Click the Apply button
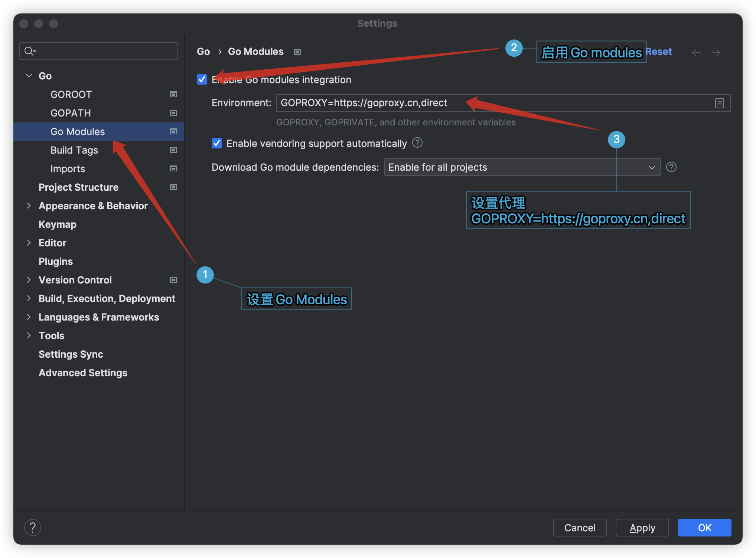The image size is (756, 558). pos(642,527)
